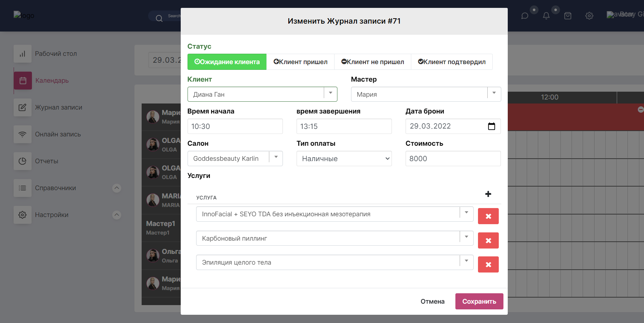
Task: Click the Стоимость field with 8000
Action: (x=453, y=159)
